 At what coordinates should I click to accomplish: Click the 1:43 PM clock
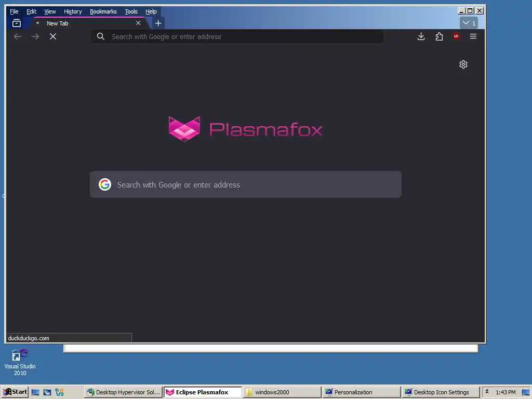tap(506, 392)
